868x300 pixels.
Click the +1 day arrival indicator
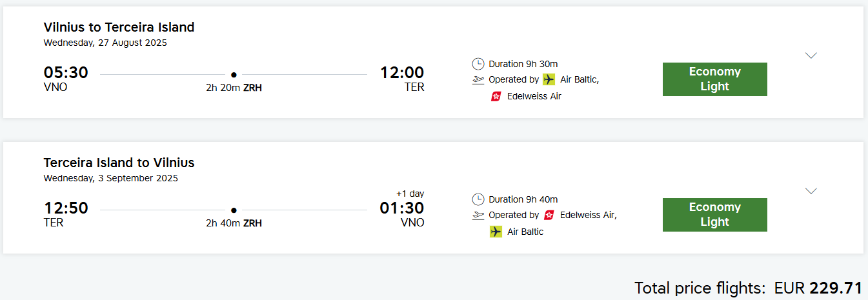(410, 194)
